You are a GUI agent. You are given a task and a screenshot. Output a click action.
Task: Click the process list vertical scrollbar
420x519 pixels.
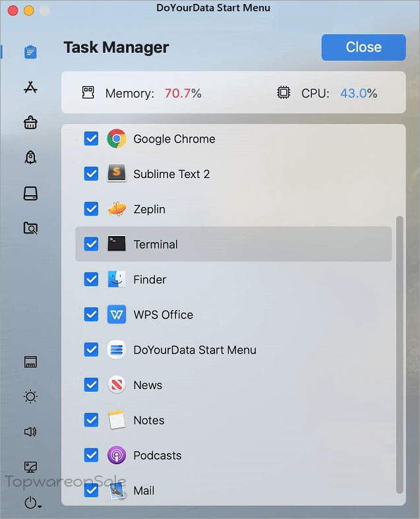[400, 355]
